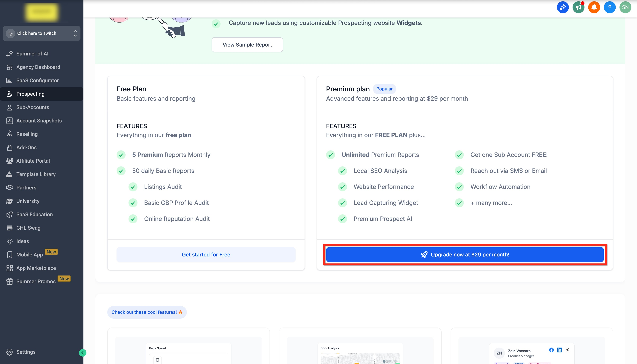This screenshot has height=364, width=637.
Task: Click Get started for Free button
Action: pyautogui.click(x=206, y=255)
